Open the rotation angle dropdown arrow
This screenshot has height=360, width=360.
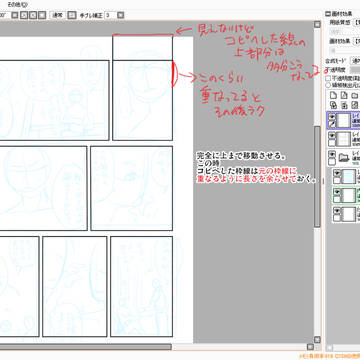[x=14, y=15]
